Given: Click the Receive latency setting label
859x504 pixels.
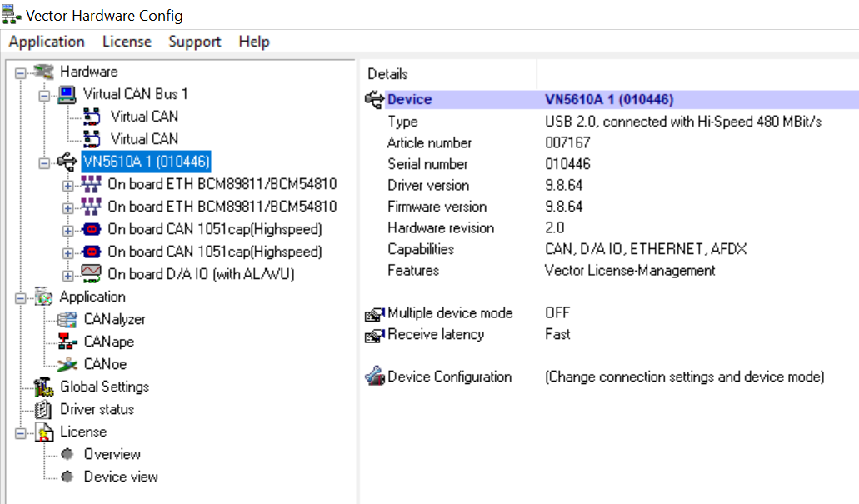Looking at the screenshot, I should point(436,334).
